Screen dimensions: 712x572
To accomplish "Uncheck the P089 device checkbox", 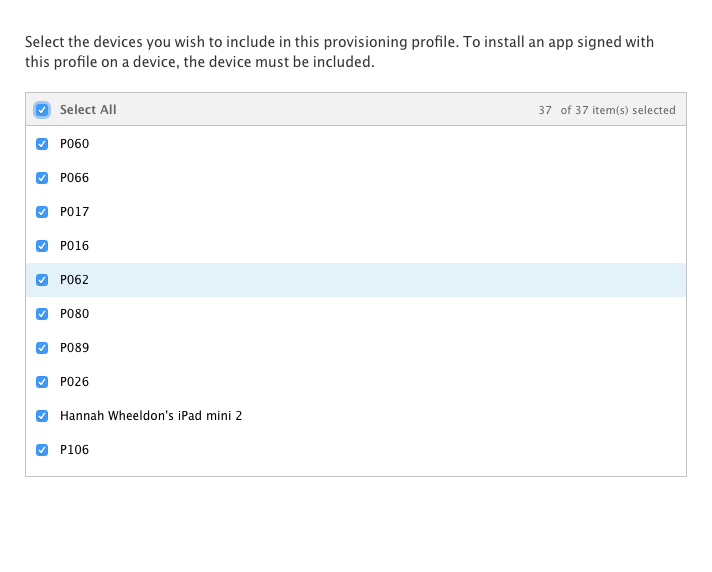I will 42,348.
